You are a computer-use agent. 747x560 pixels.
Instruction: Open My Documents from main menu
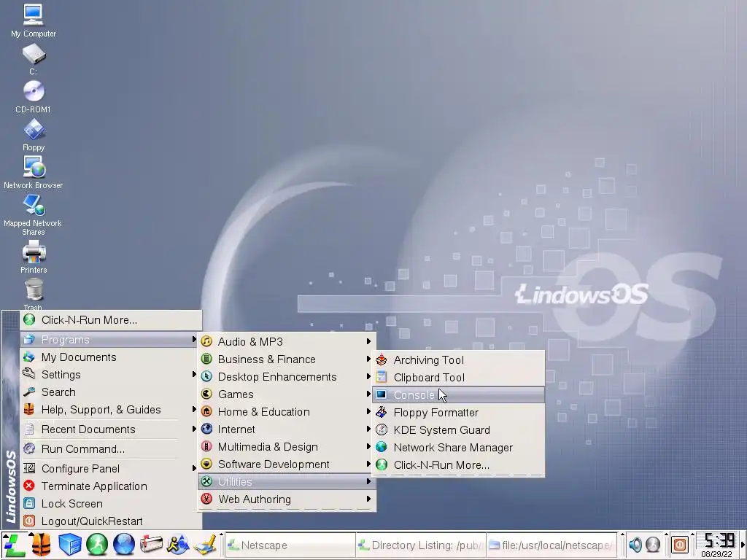(109, 357)
